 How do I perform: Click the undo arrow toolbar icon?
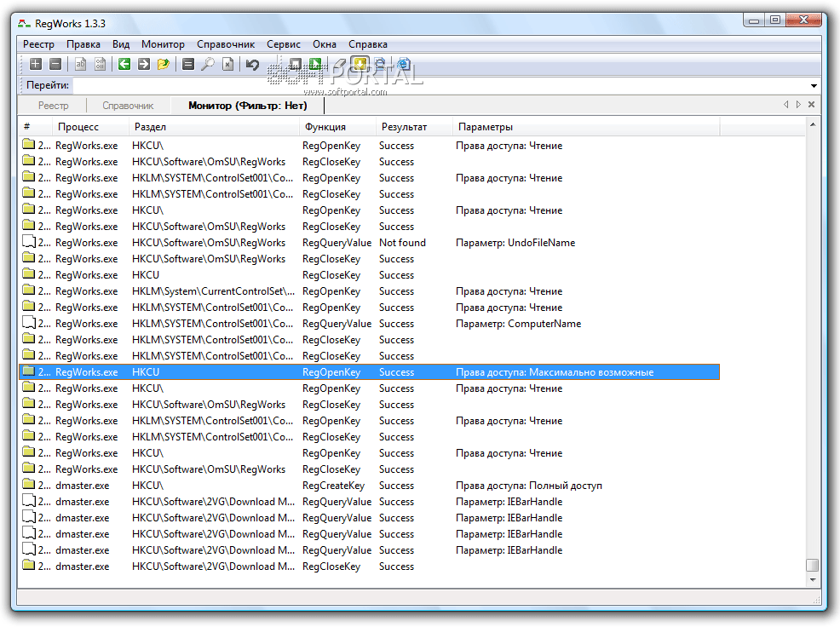[x=252, y=64]
